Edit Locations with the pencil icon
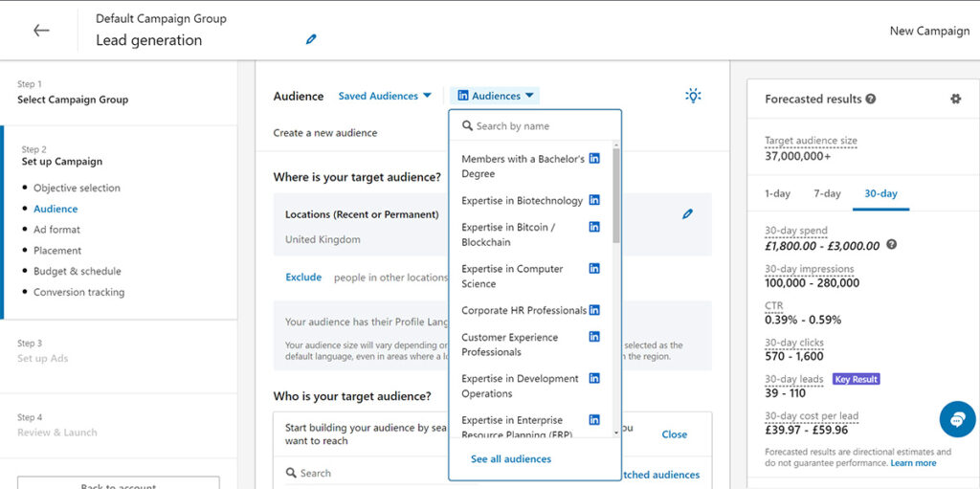The image size is (980, 489). [x=687, y=214]
